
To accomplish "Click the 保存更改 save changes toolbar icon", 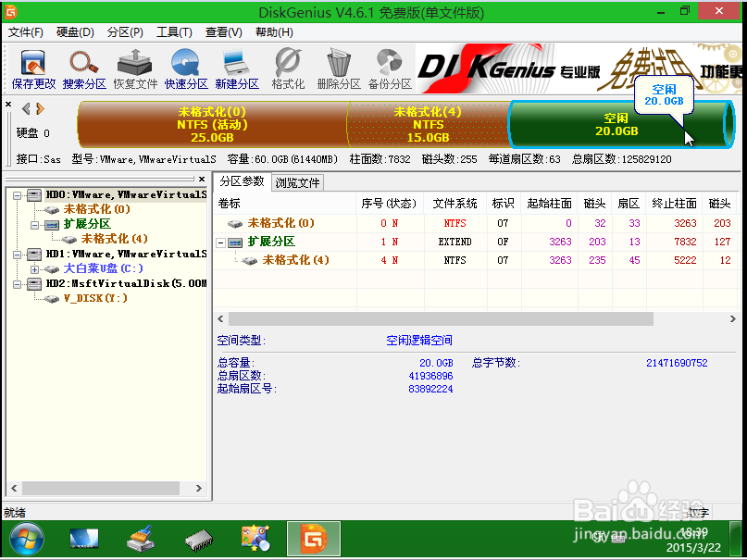I will click(33, 69).
